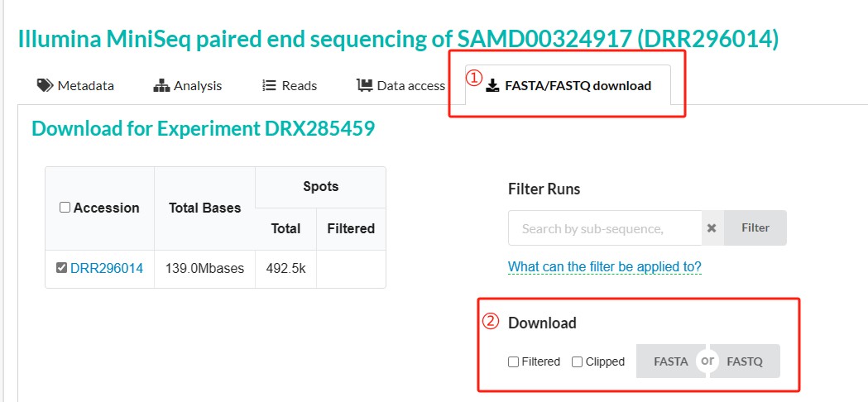Click the Total Bases column header
The image size is (868, 402).
coord(205,208)
